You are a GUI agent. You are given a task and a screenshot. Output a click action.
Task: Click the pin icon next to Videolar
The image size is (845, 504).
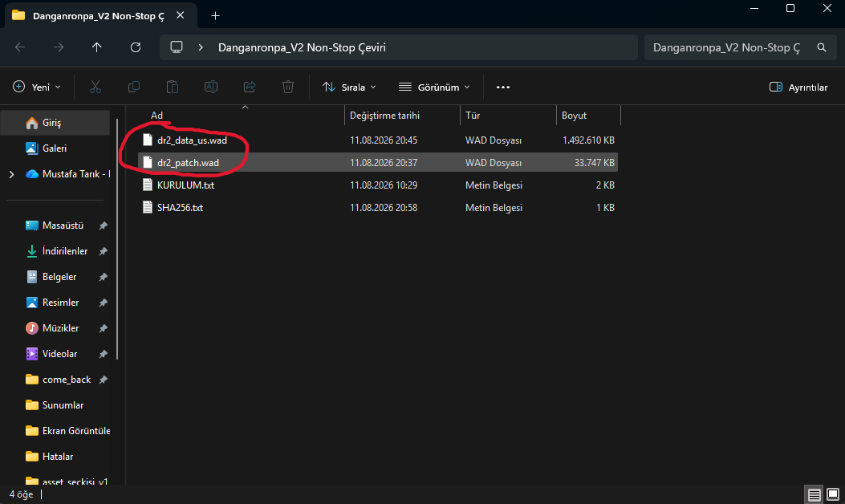point(103,354)
